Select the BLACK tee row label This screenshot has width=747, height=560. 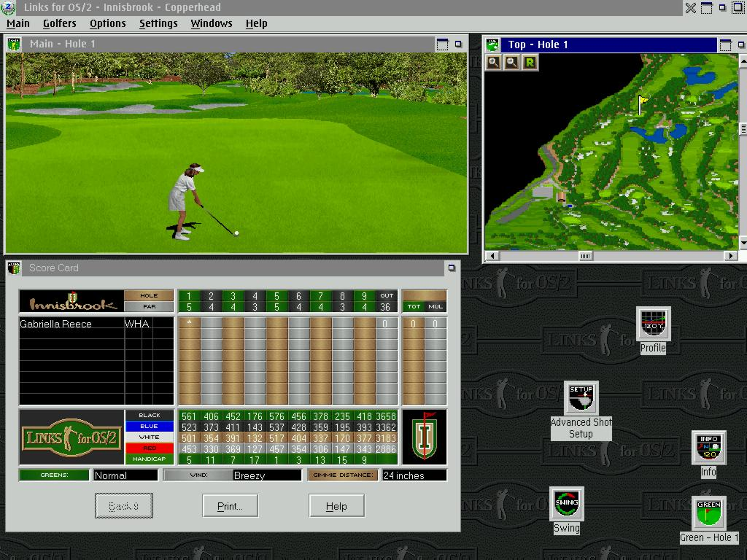tap(149, 415)
